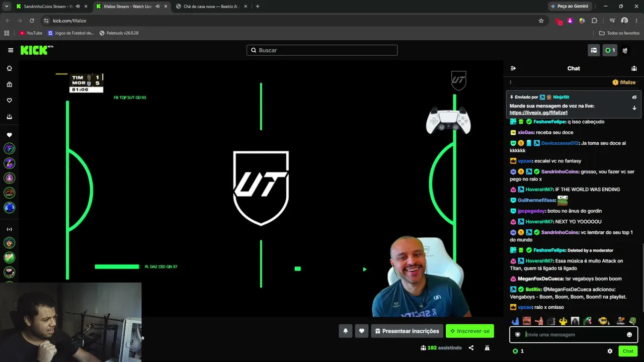Image resolution: width=644 pixels, height=362 pixels.
Task: Share the stream with the share icon
Action: coord(471,347)
